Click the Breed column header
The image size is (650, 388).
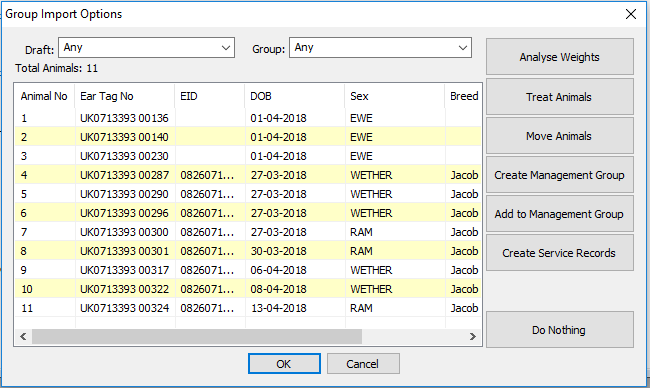(x=463, y=96)
